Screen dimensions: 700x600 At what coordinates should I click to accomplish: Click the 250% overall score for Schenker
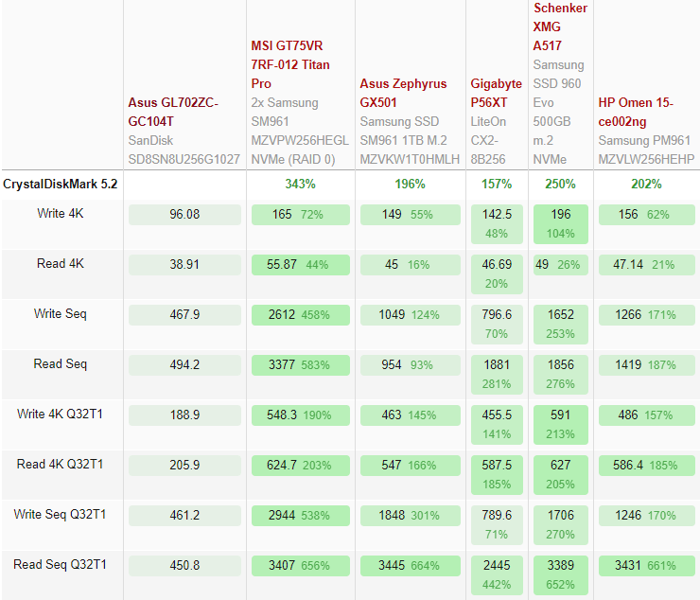tap(560, 184)
